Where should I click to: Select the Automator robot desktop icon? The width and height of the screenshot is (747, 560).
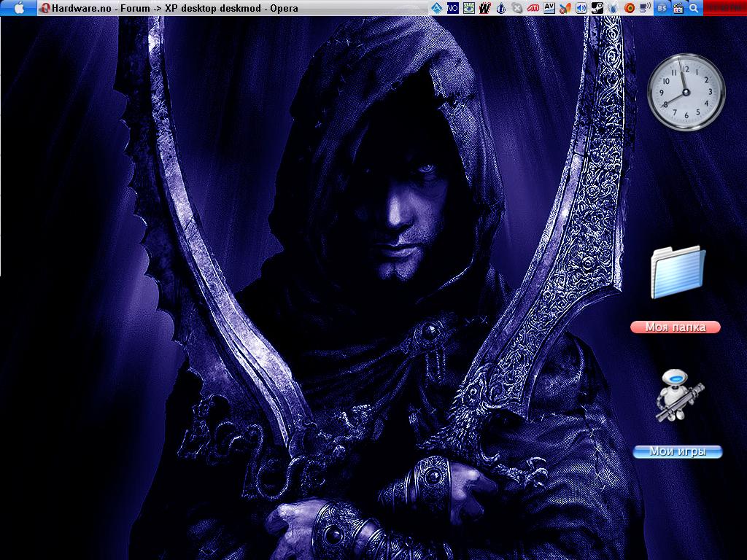click(x=679, y=395)
